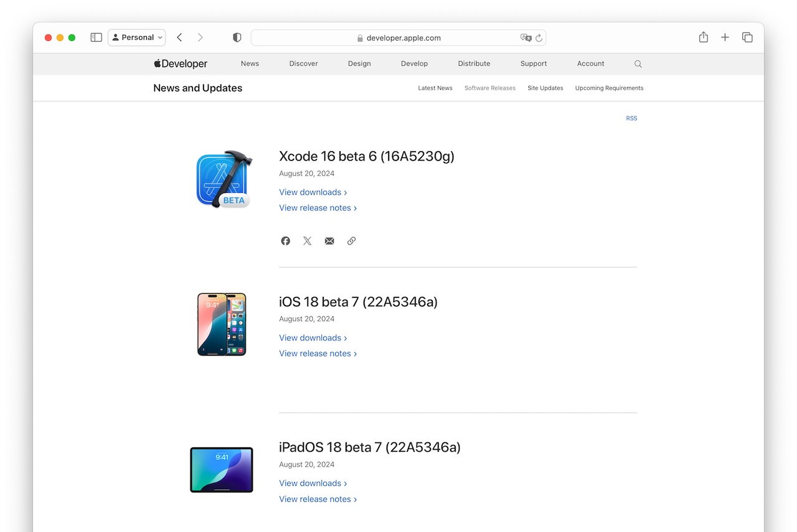
Task: Click the lock icon in address bar
Action: tap(360, 38)
